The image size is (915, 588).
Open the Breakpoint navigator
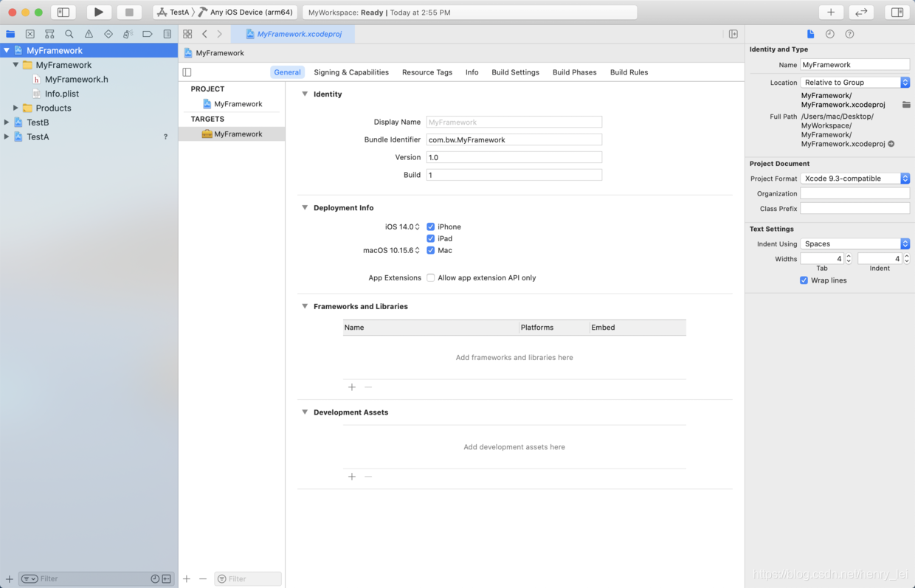148,34
